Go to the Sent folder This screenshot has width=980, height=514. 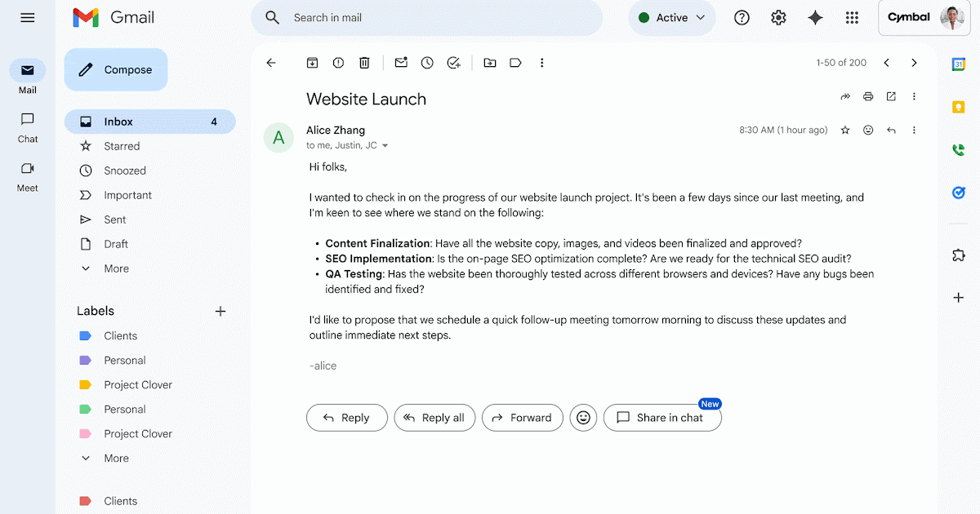pyautogui.click(x=115, y=219)
